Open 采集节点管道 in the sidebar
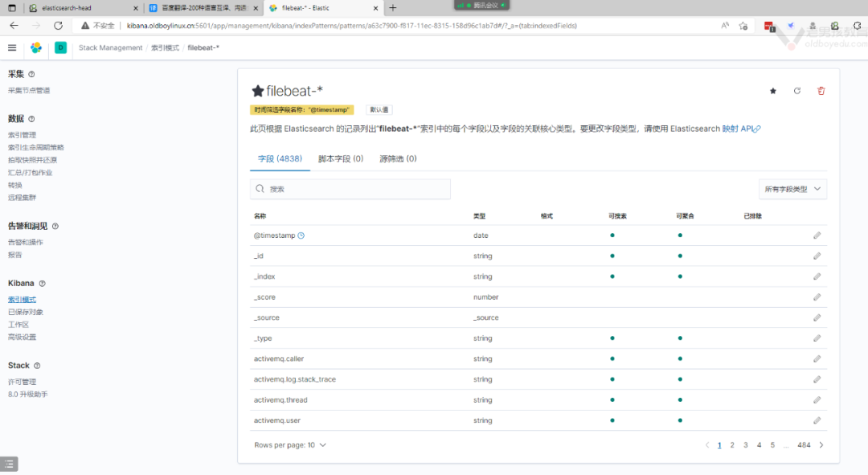868x475 pixels. tap(29, 90)
